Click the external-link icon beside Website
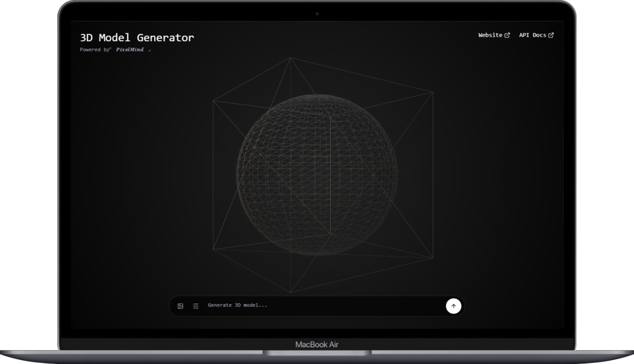634x364 pixels. coord(507,35)
